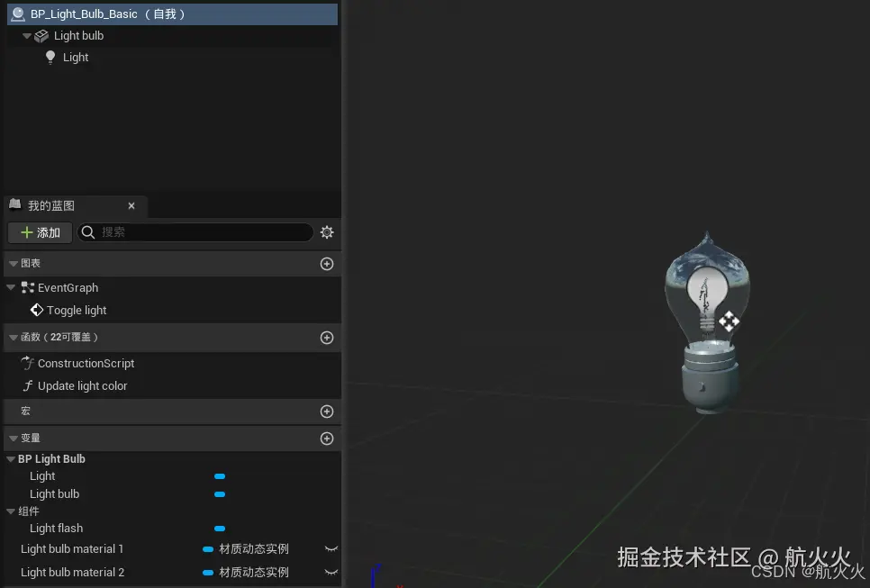This screenshot has height=588, width=870.
Task: Select the Light component under Light bulb
Action: [74, 57]
